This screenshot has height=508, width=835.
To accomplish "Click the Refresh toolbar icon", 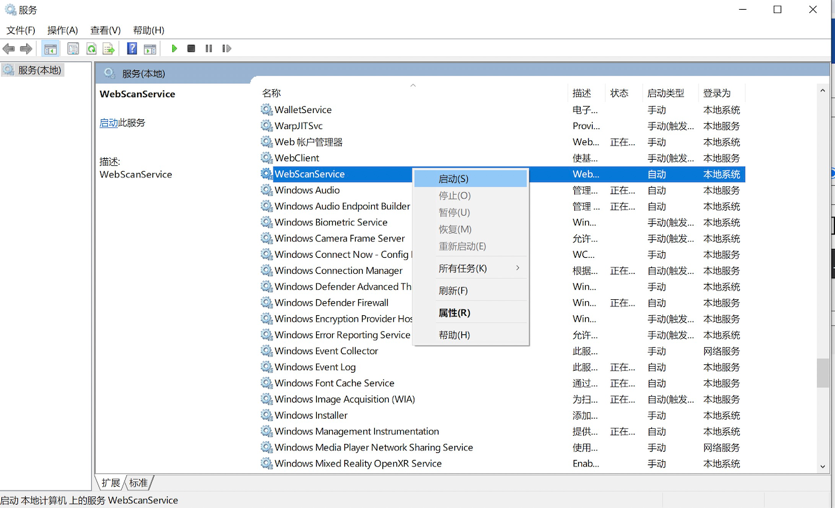I will click(92, 49).
